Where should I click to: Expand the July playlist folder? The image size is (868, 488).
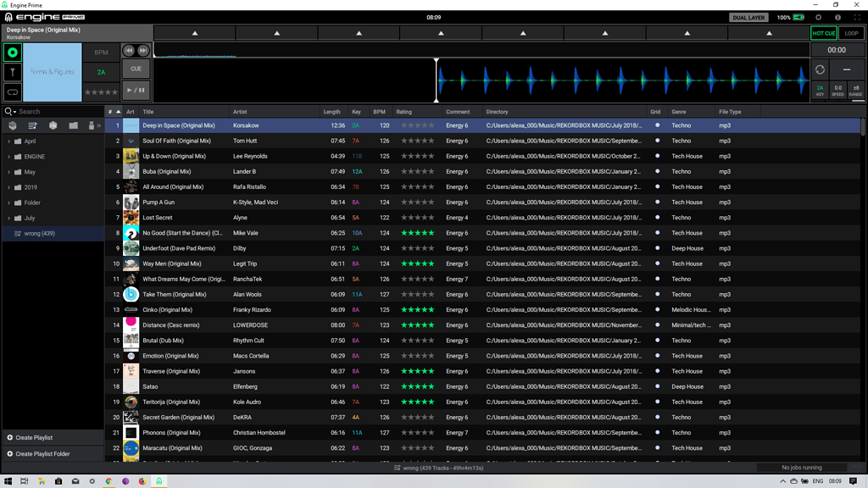coord(8,218)
